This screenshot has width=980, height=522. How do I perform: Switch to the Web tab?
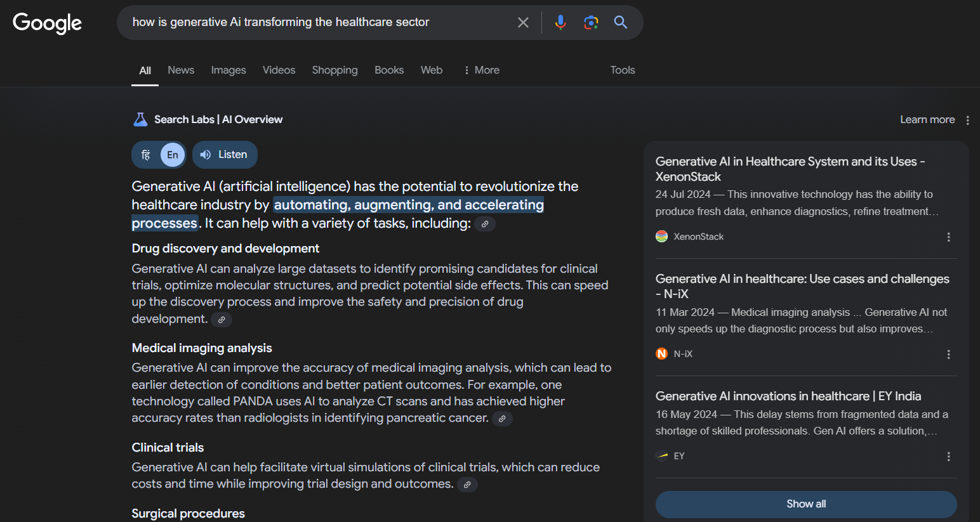click(x=432, y=70)
